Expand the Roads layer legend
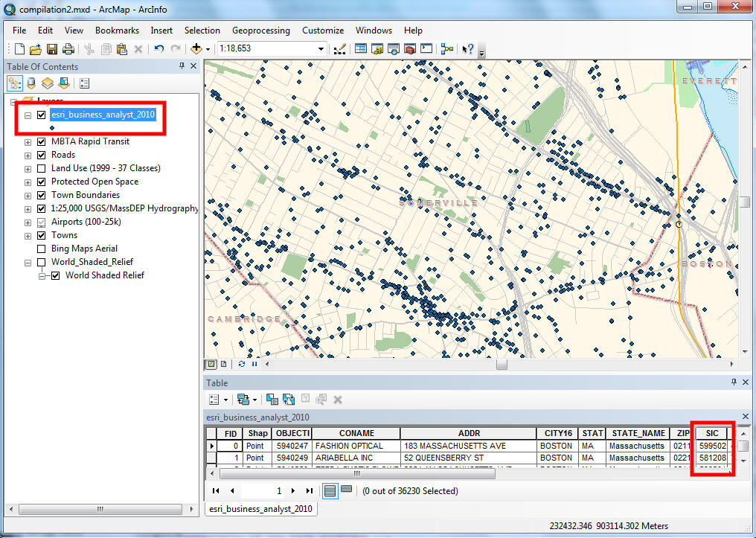The width and height of the screenshot is (756, 538). point(28,156)
